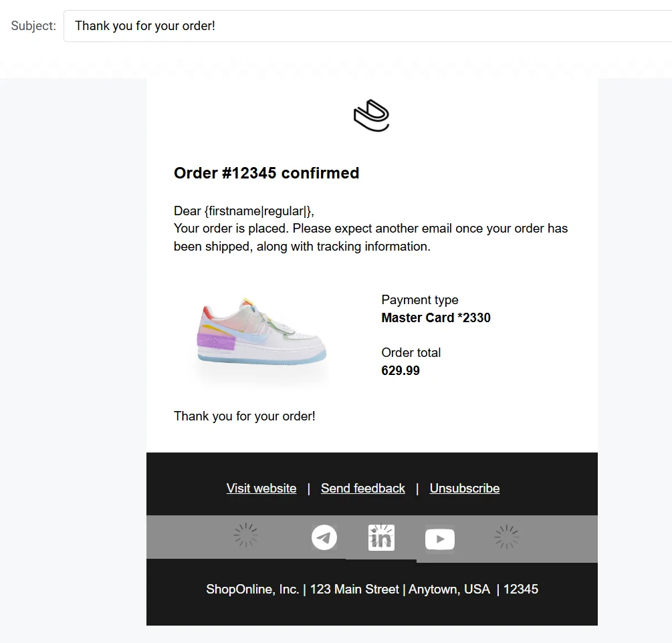This screenshot has height=643, width=672.
Task: Click the loading spinner left of Telegram
Action: [x=245, y=536]
